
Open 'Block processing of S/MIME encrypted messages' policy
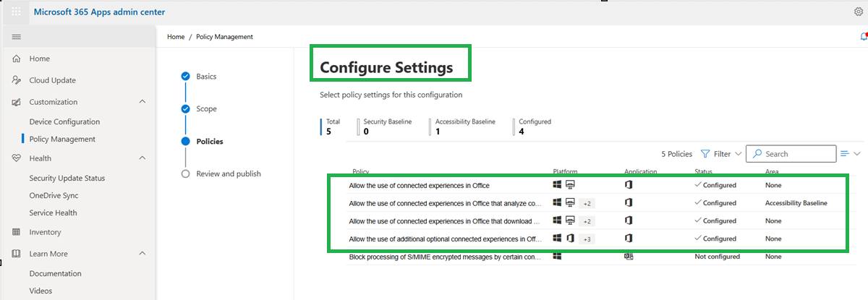pyautogui.click(x=445, y=256)
